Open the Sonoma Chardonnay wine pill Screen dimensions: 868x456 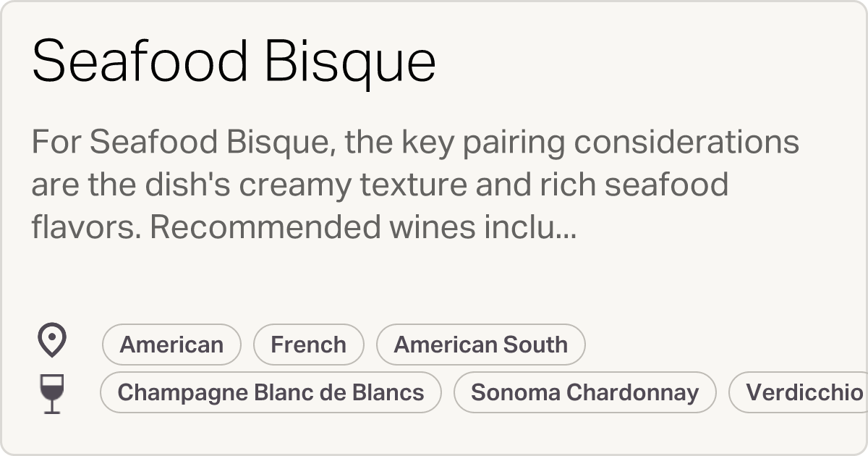[x=584, y=392]
